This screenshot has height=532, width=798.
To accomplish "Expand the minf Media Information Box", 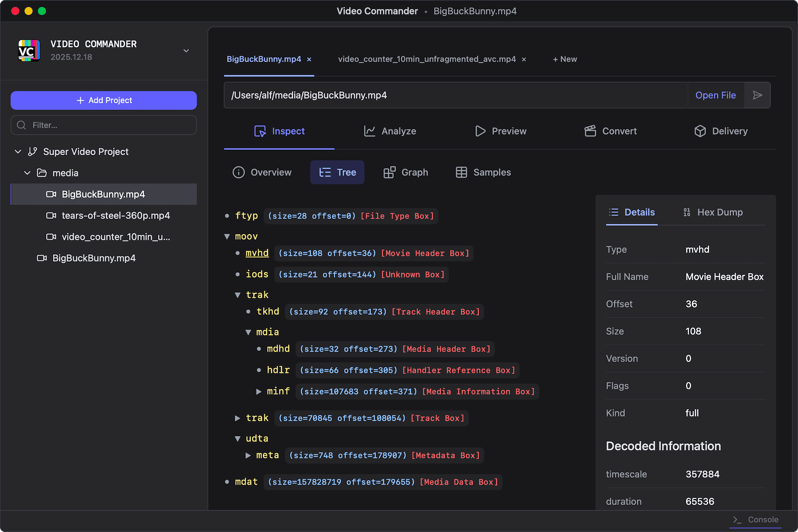I will 259,391.
